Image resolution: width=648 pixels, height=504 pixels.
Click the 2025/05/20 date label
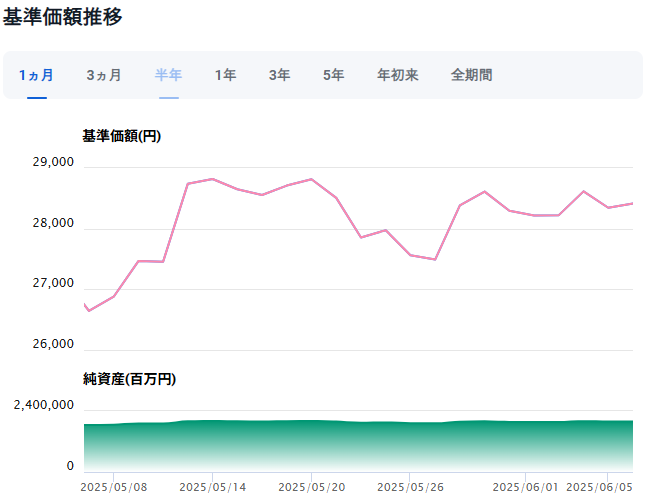click(x=312, y=487)
